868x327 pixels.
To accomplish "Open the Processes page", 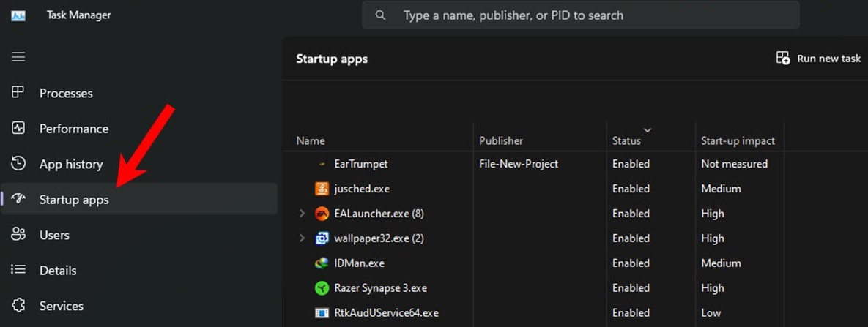I will coord(139,93).
